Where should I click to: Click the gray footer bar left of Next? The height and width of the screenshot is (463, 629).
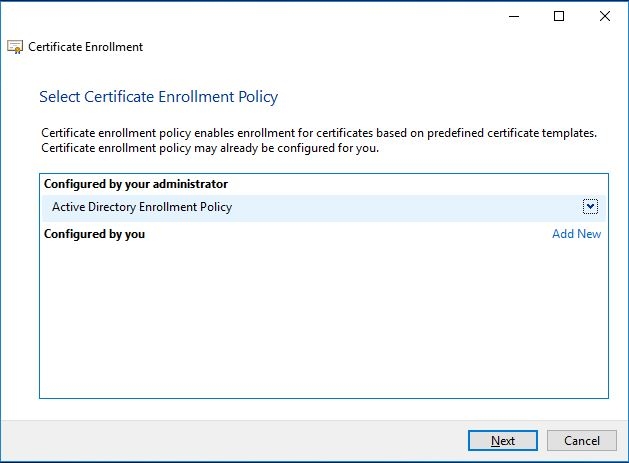[x=235, y=441]
